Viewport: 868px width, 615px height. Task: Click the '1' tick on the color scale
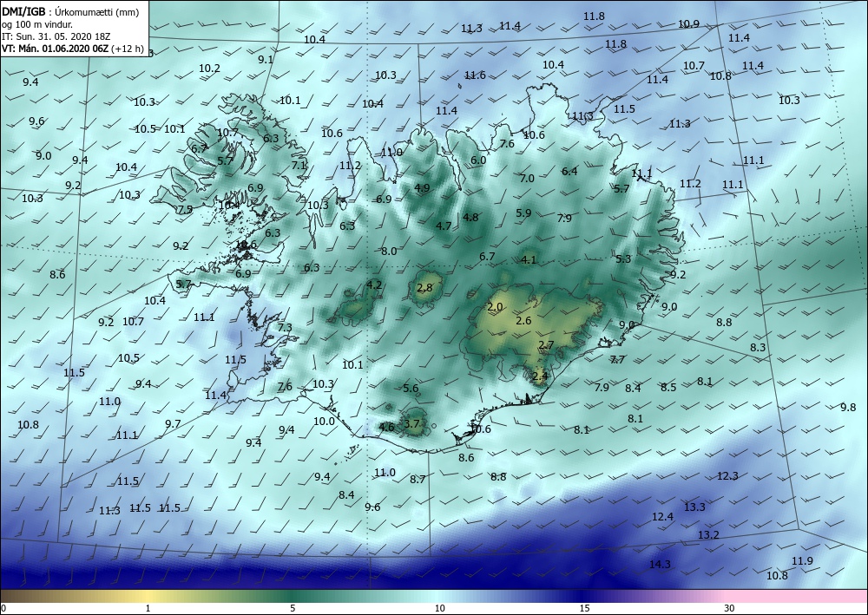(148, 608)
